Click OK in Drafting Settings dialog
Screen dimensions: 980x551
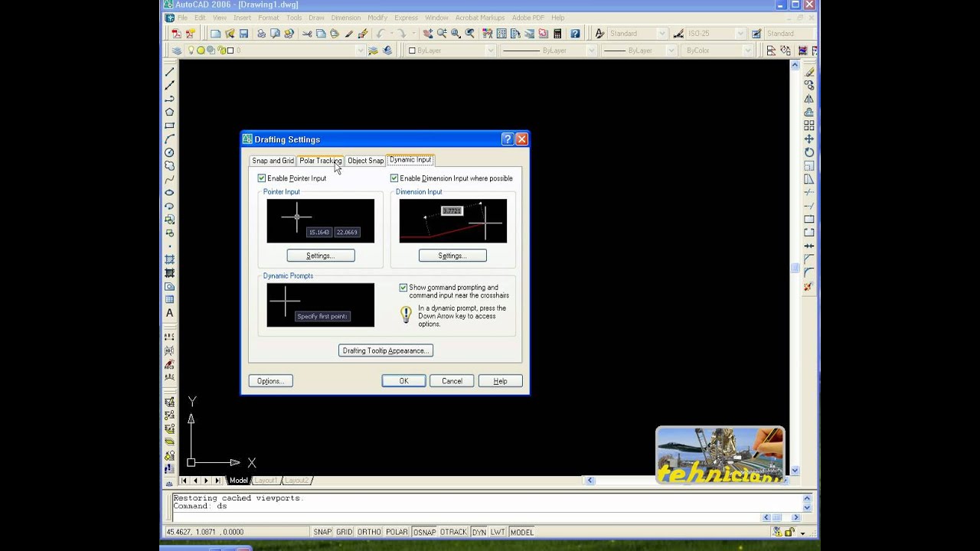tap(403, 381)
